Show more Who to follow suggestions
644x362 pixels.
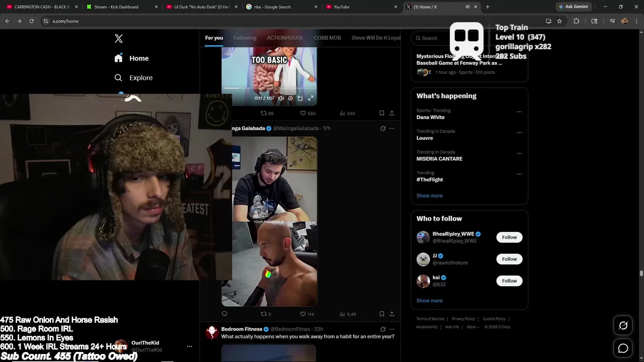pos(430,301)
